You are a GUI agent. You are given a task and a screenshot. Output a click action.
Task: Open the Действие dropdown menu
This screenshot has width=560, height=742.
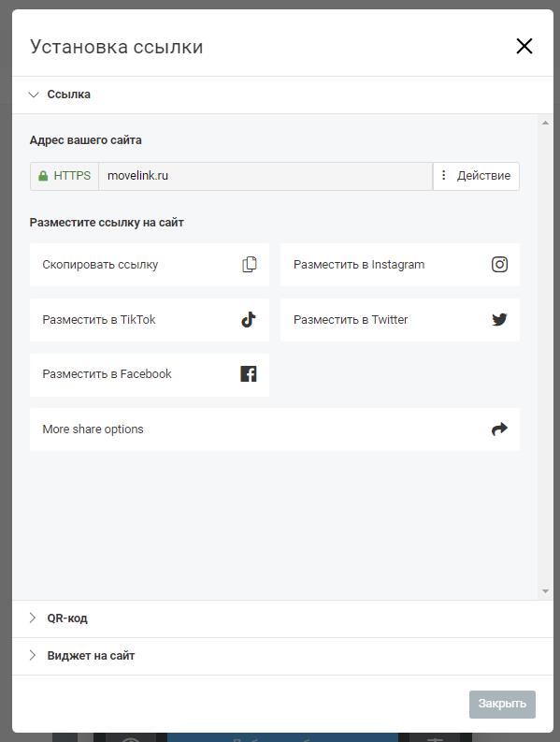(476, 176)
